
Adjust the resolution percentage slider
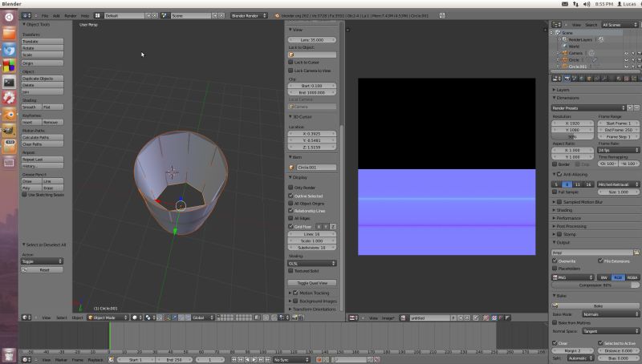pyautogui.click(x=572, y=136)
